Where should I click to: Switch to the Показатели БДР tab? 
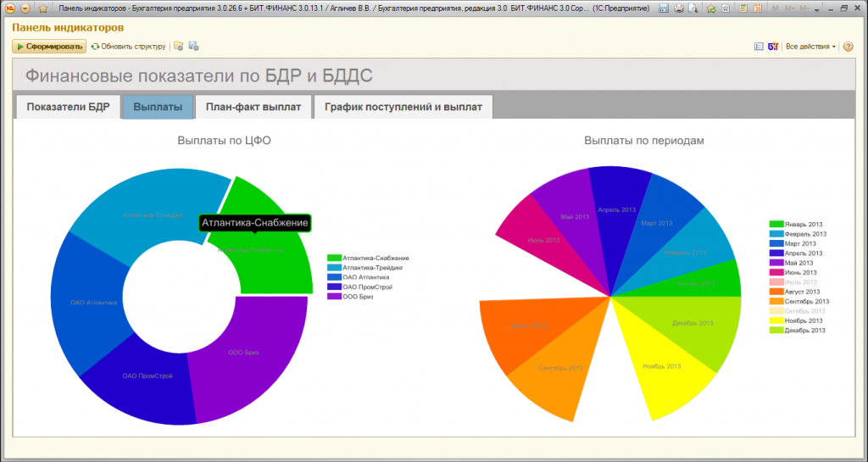68,107
